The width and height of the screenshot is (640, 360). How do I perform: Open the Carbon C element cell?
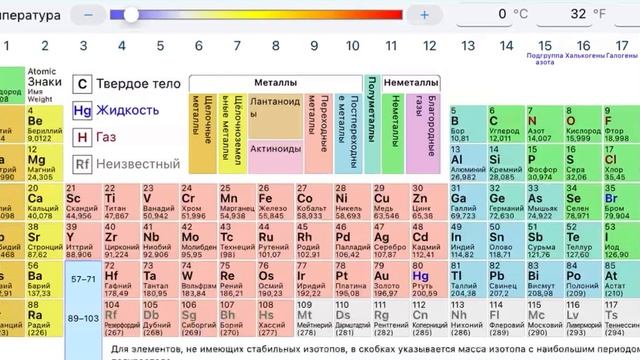(506, 124)
